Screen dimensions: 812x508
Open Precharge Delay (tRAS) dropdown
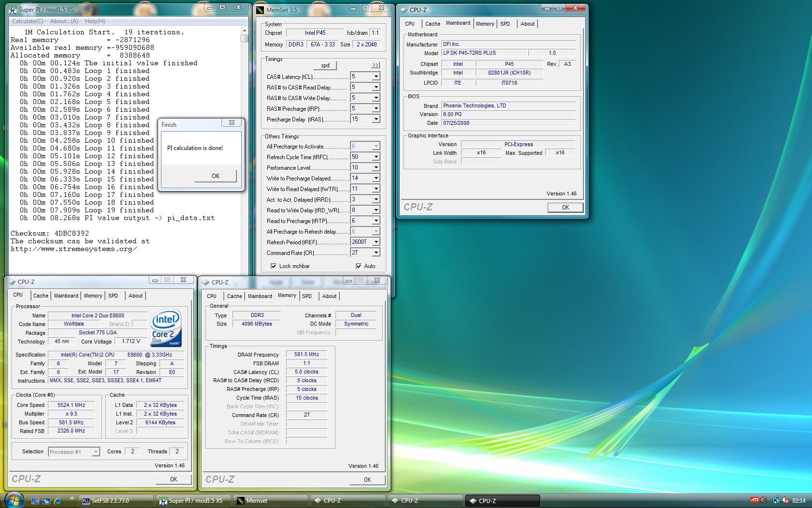click(376, 119)
